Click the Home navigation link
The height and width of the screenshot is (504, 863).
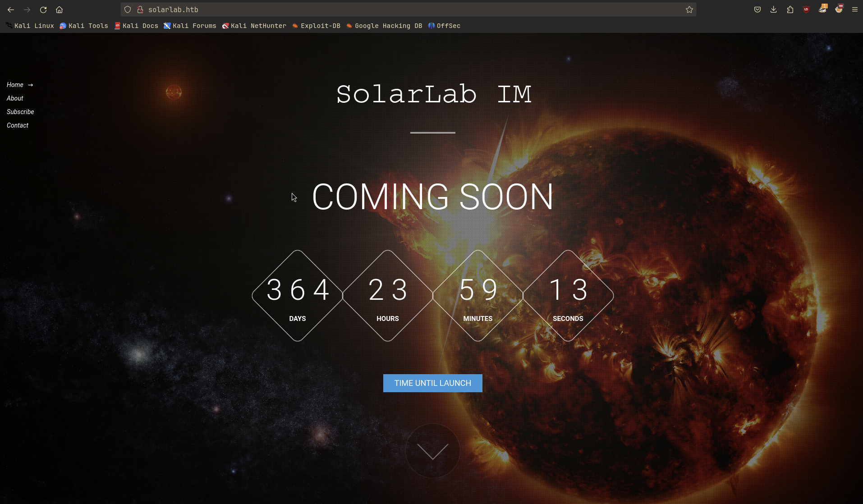coord(15,85)
